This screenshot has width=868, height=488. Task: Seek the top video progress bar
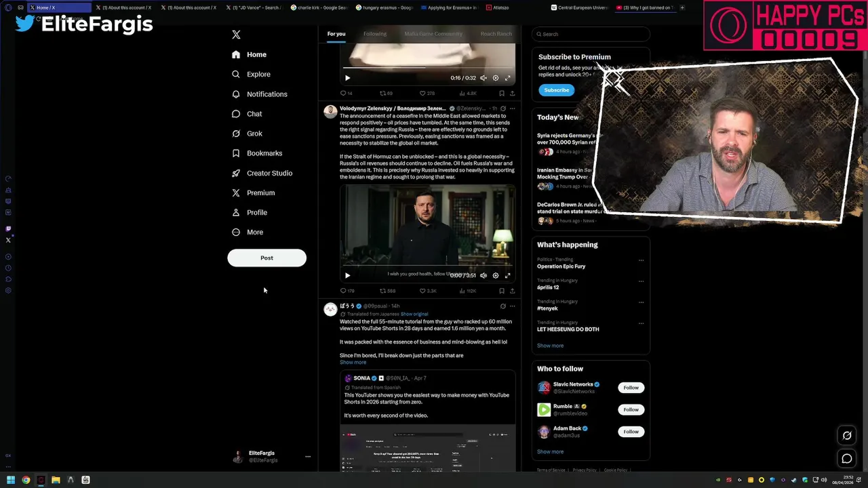pyautogui.click(x=427, y=68)
